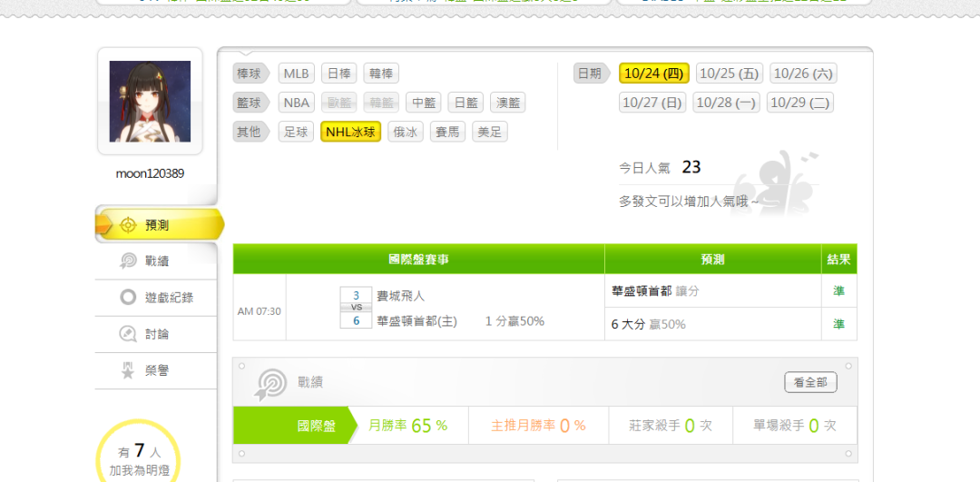This screenshot has width=980, height=482.
Task: Select the 韓棒 league filter
Action: click(381, 74)
